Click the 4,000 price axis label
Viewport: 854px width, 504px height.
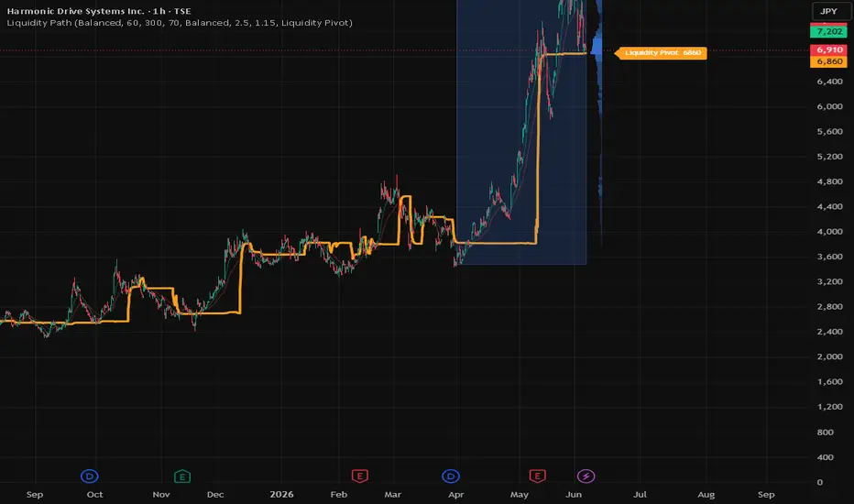pyautogui.click(x=829, y=232)
